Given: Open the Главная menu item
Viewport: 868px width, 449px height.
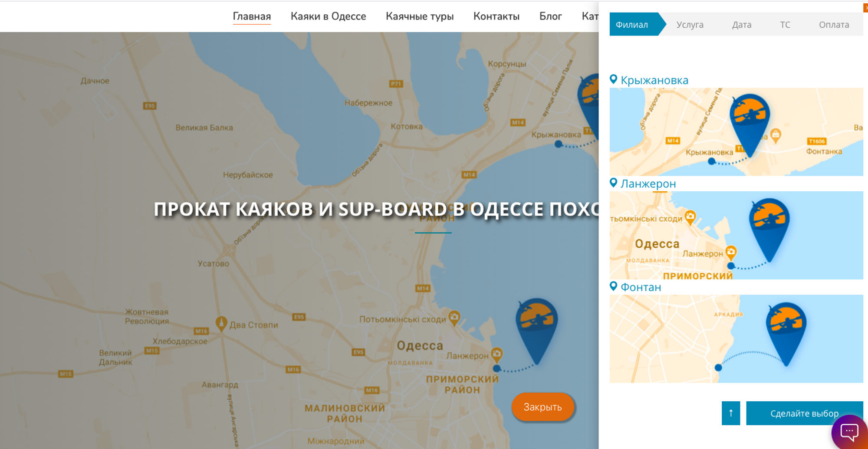Looking at the screenshot, I should tap(252, 16).
